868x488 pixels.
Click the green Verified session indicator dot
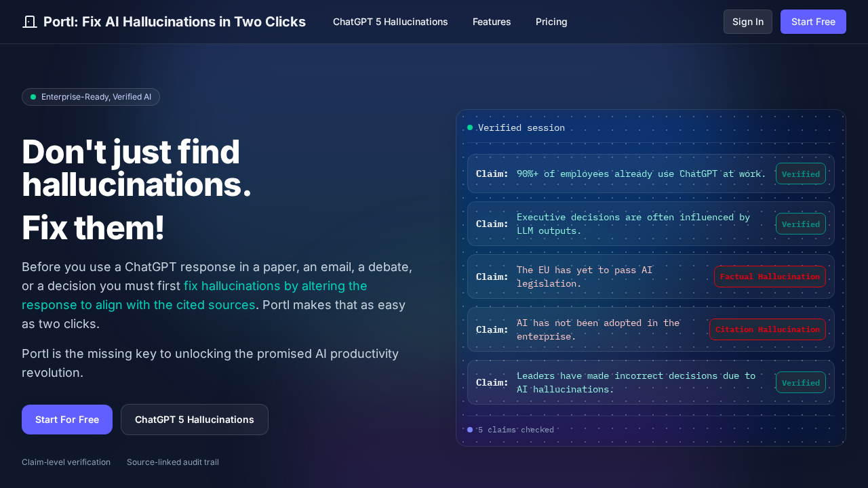pyautogui.click(x=470, y=127)
